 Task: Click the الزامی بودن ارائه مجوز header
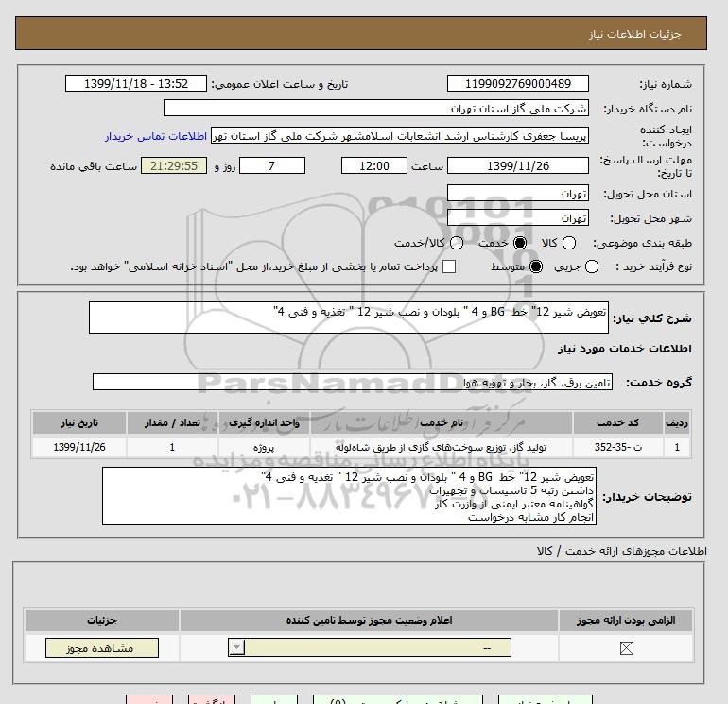point(626,620)
